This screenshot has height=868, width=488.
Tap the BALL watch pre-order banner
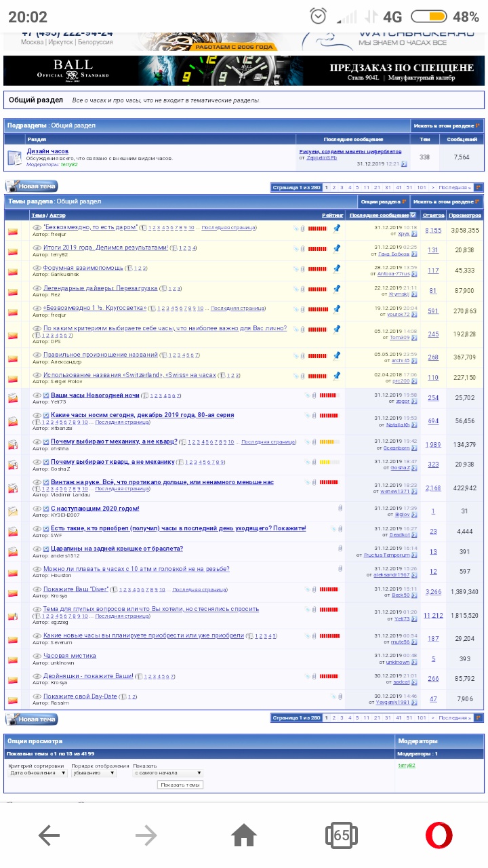point(244,71)
